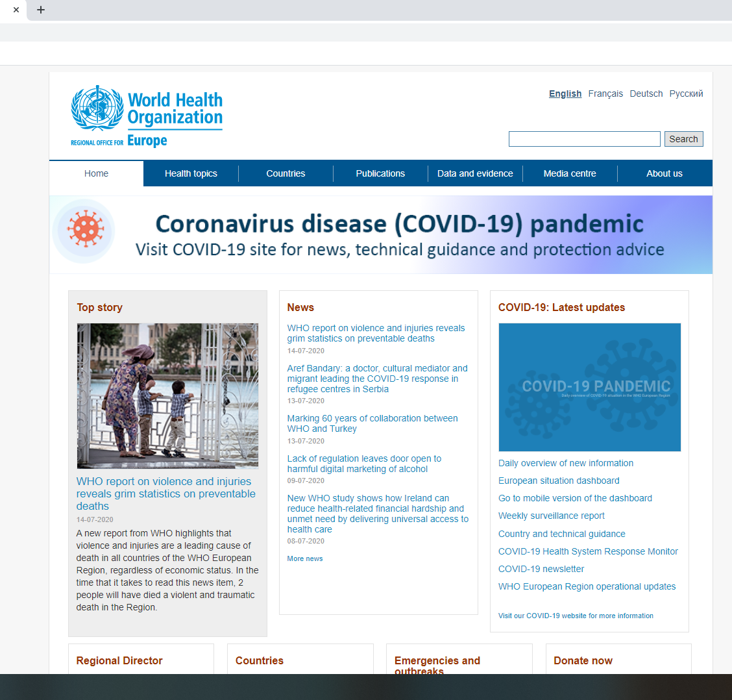732x700 pixels.
Task: Open WHO European Region operational updates
Action: click(x=587, y=586)
